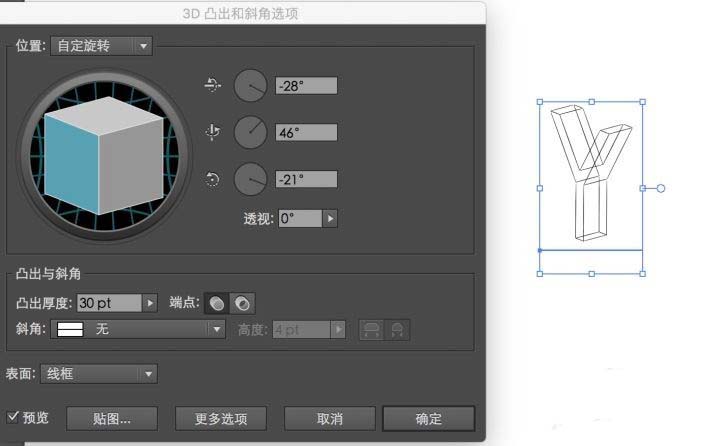This screenshot has height=446, width=720.
Task: Click the circular text port on canvas
Action: click(661, 188)
